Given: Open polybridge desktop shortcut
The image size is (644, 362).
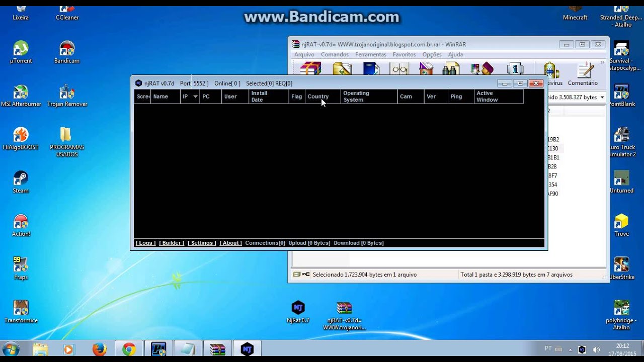Looking at the screenshot, I should 621,315.
